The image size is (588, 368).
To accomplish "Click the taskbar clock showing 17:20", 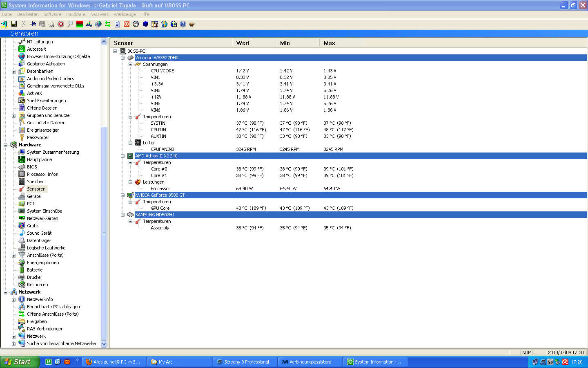I will pos(577,362).
